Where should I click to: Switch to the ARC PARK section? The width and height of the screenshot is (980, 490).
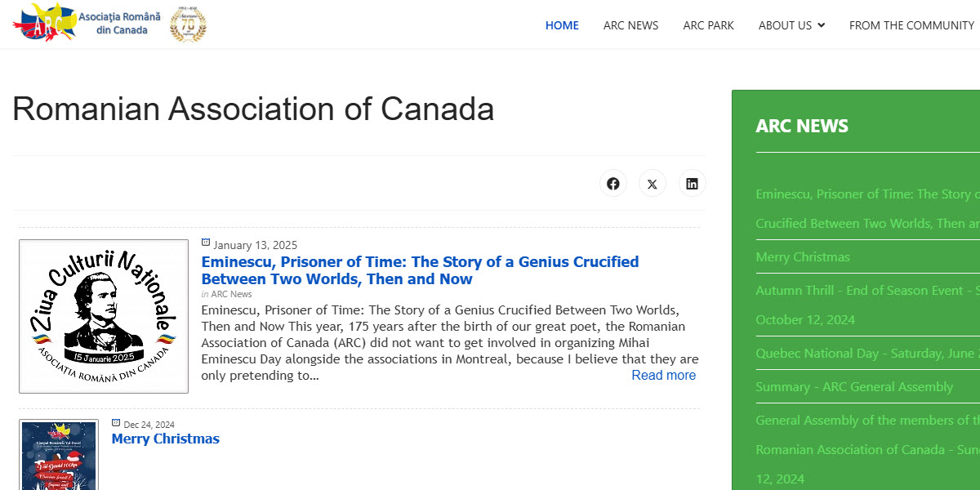[708, 25]
